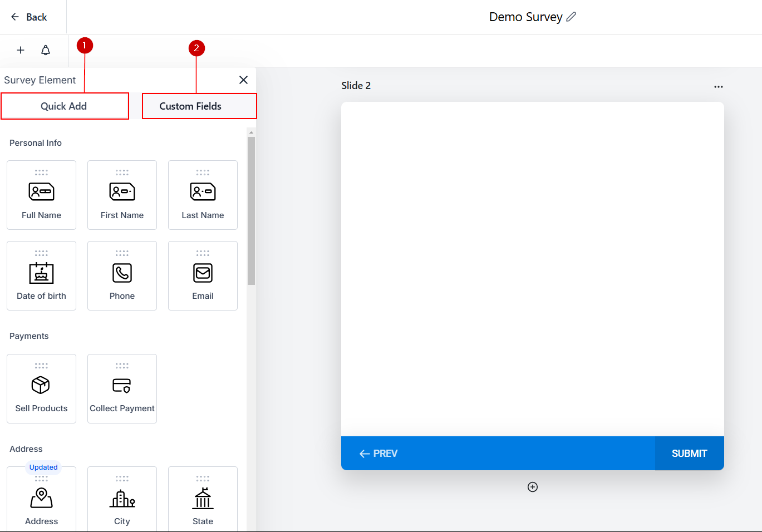Viewport: 762px width, 532px height.
Task: Add the City field
Action: 122,499
